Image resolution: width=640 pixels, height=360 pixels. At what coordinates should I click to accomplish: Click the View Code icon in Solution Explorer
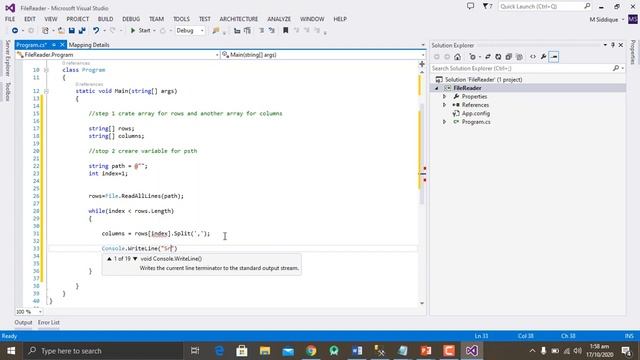pyautogui.click(x=533, y=57)
